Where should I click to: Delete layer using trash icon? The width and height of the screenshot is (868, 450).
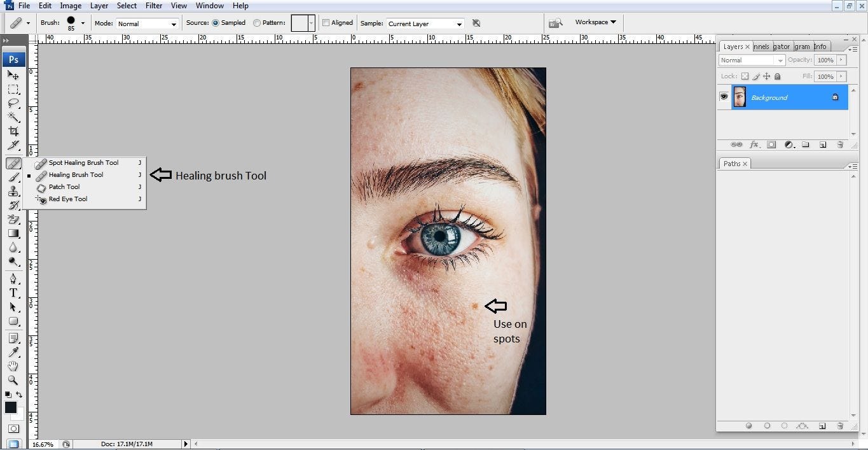point(839,144)
